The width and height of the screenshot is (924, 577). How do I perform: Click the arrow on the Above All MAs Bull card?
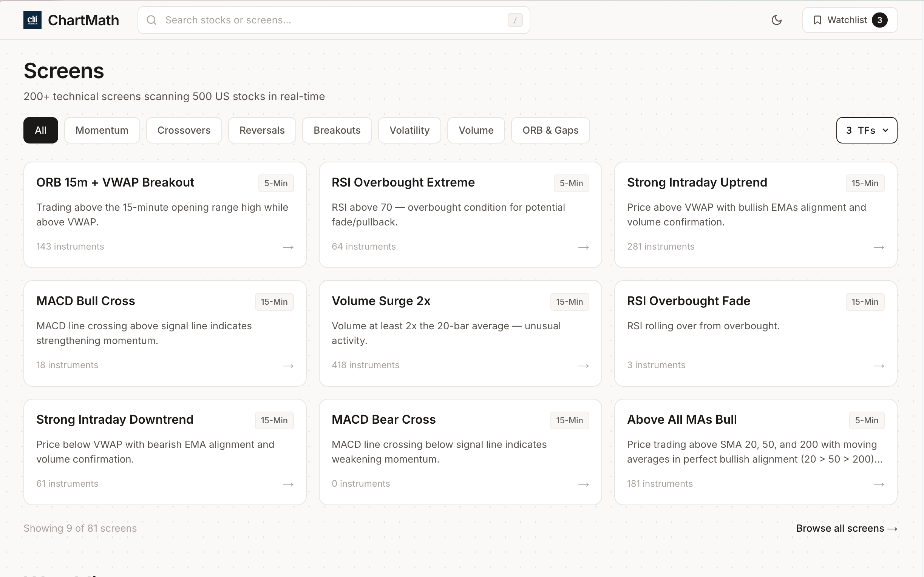879,484
